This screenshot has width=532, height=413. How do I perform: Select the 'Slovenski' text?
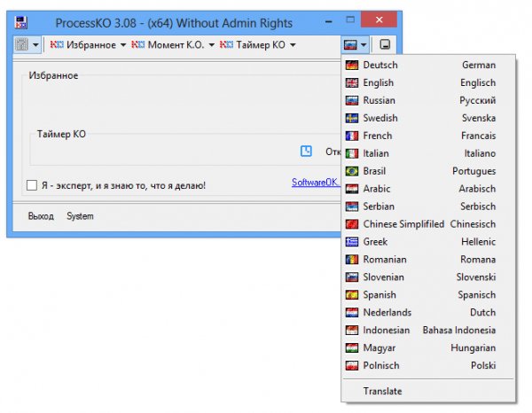pos(476,277)
